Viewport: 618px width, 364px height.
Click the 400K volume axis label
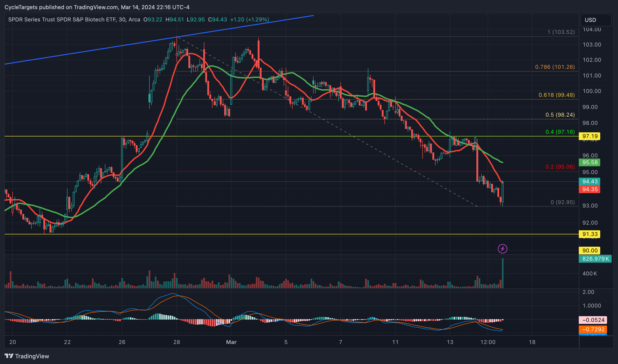click(x=589, y=273)
